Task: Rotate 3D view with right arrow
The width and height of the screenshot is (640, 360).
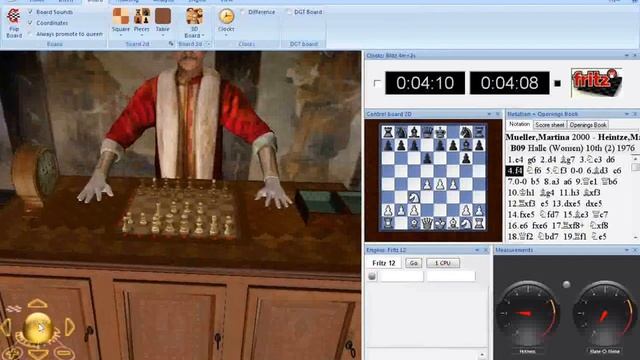Action: coord(70,327)
